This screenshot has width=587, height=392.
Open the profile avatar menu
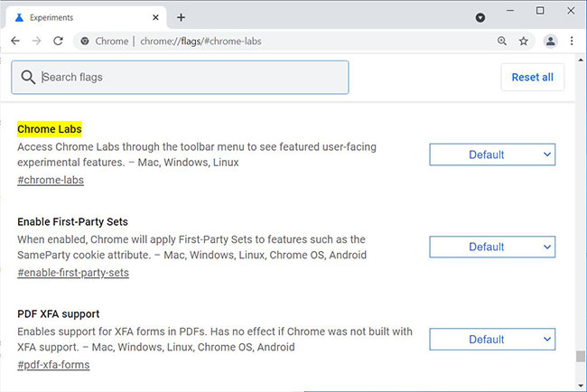pyautogui.click(x=550, y=41)
